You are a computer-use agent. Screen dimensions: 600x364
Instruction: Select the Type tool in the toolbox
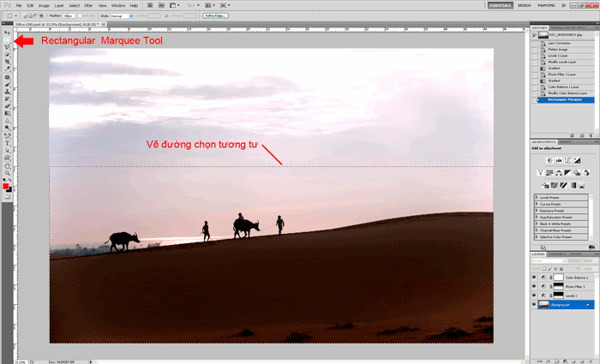point(7,135)
